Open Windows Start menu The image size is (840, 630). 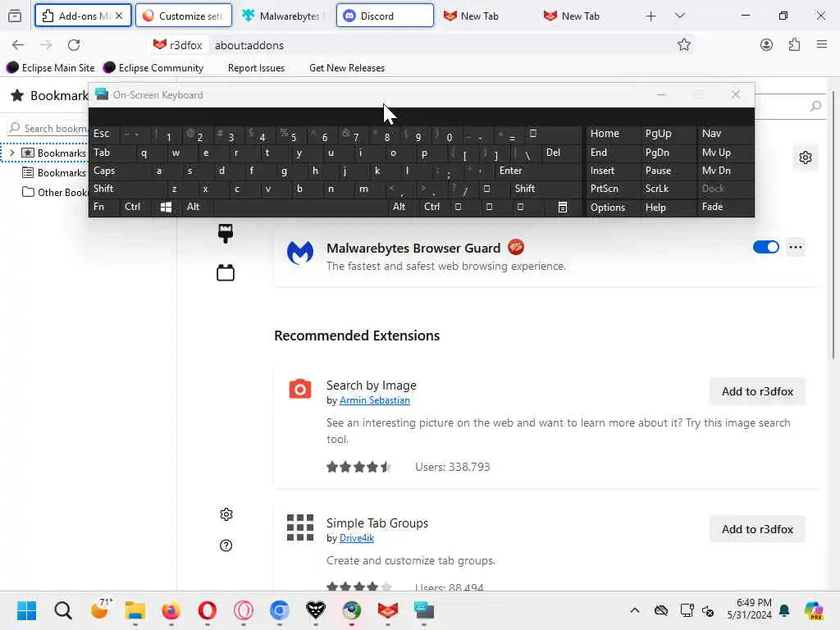coord(26,610)
